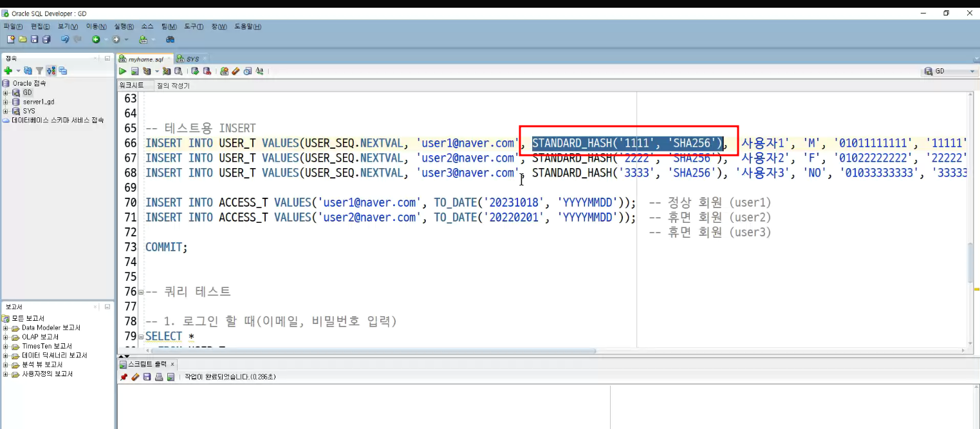Click the Save All icon

tap(46, 39)
